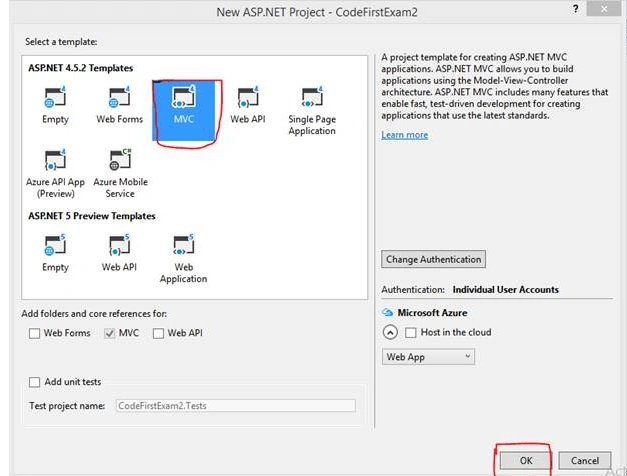The width and height of the screenshot is (627, 476).
Task: Open the Learn more link
Action: (x=404, y=135)
